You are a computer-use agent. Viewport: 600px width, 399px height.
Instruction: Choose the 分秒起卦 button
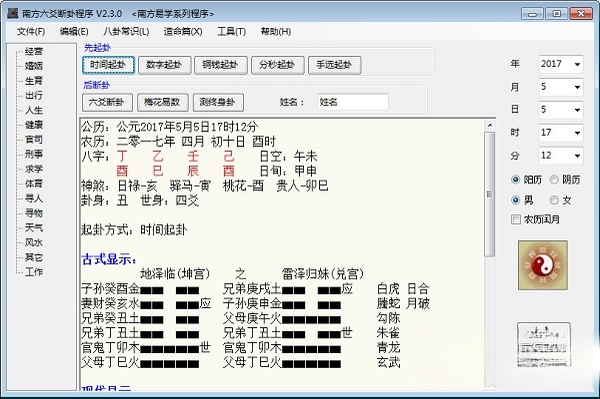click(x=277, y=65)
